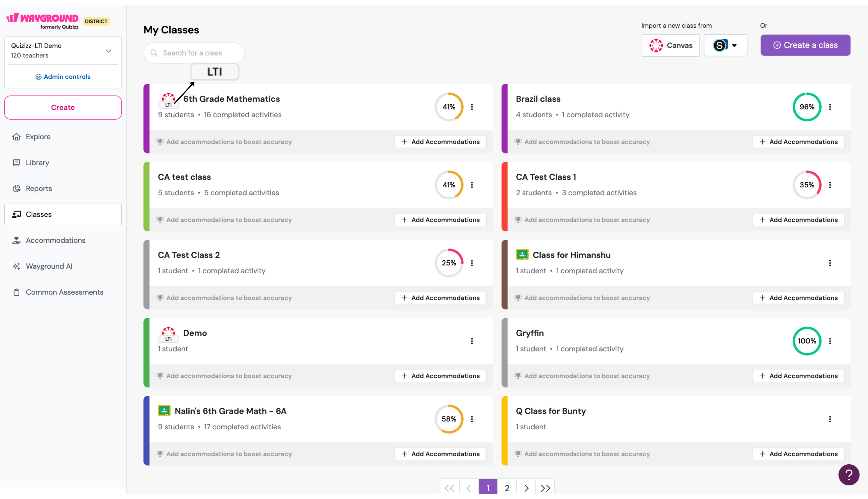The height and width of the screenshot is (499, 868).
Task: Open the kebab menu for Gryffin class
Action: pos(830,341)
